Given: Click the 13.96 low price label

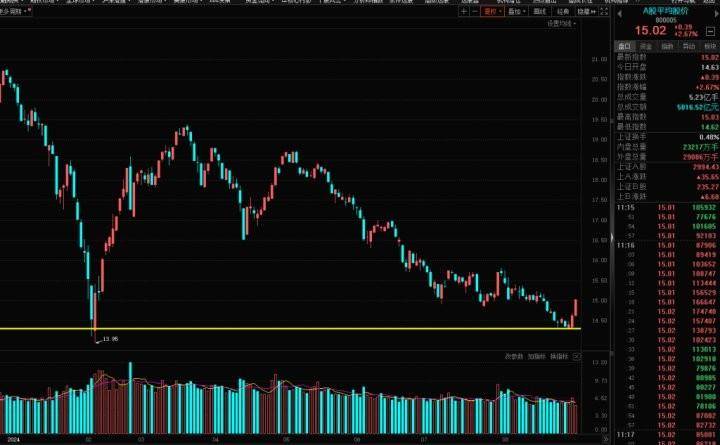Looking at the screenshot, I should point(110,339).
